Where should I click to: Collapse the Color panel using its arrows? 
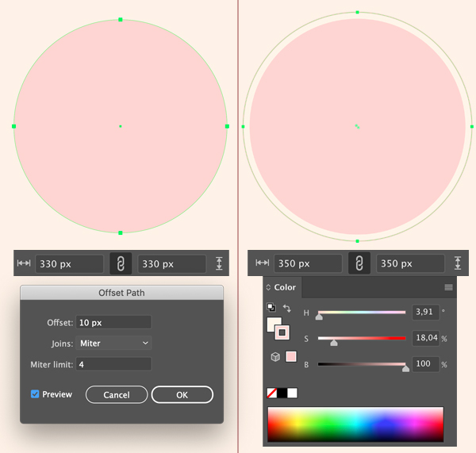tap(268, 287)
